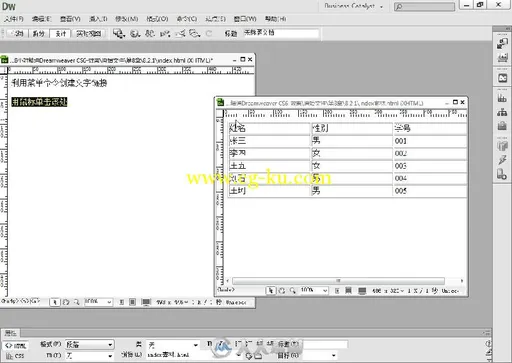
Task: Choose Hand tool in front window status bar
Action: [x=282, y=291]
